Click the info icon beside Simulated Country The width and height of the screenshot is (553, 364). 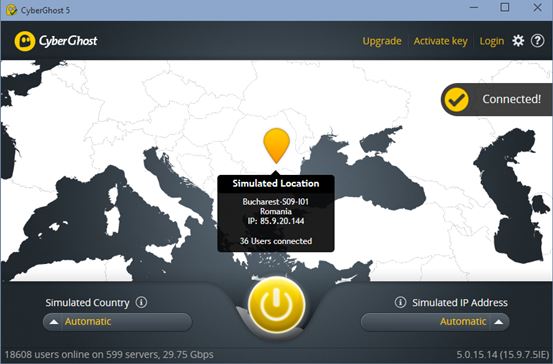click(141, 302)
